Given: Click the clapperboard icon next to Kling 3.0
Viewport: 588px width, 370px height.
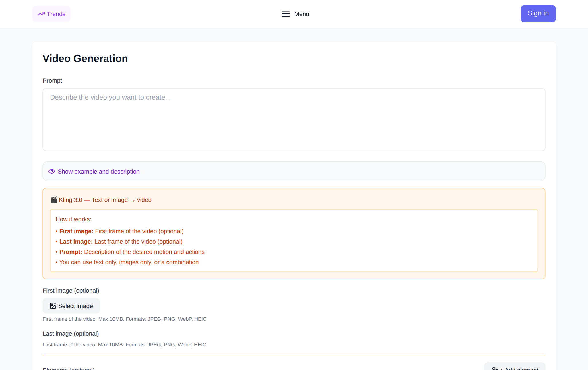Looking at the screenshot, I should coord(54,200).
